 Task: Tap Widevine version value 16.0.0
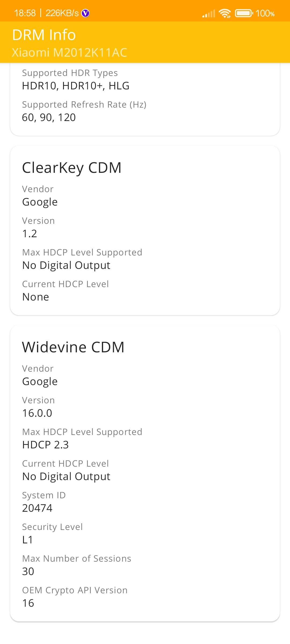pos(37,413)
